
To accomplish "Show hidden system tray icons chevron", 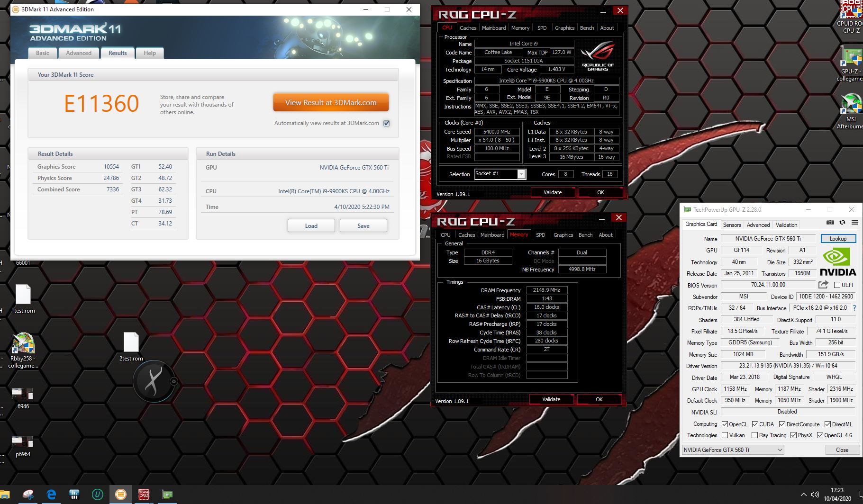I will point(803,495).
